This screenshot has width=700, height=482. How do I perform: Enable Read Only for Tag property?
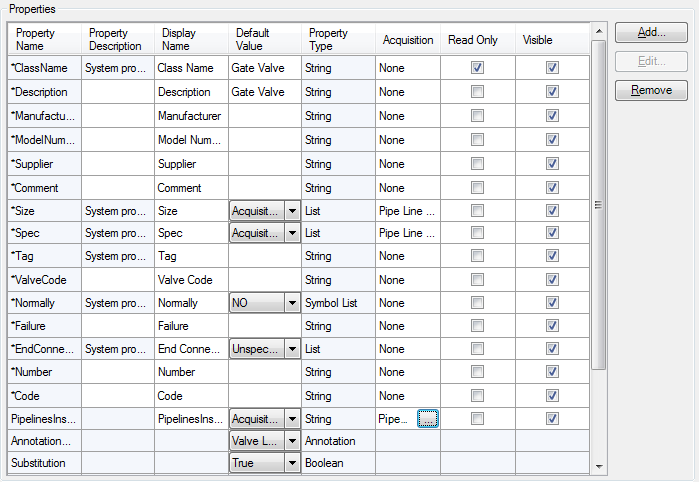477,257
